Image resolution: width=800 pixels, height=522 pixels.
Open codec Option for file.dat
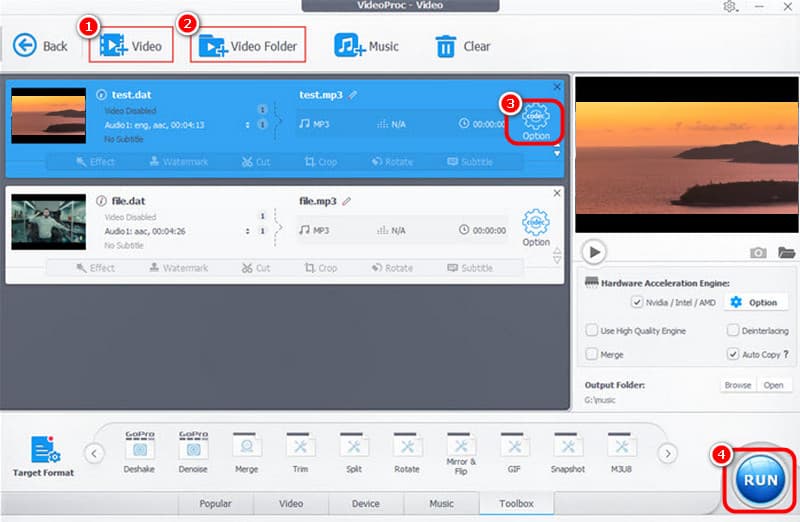536,228
